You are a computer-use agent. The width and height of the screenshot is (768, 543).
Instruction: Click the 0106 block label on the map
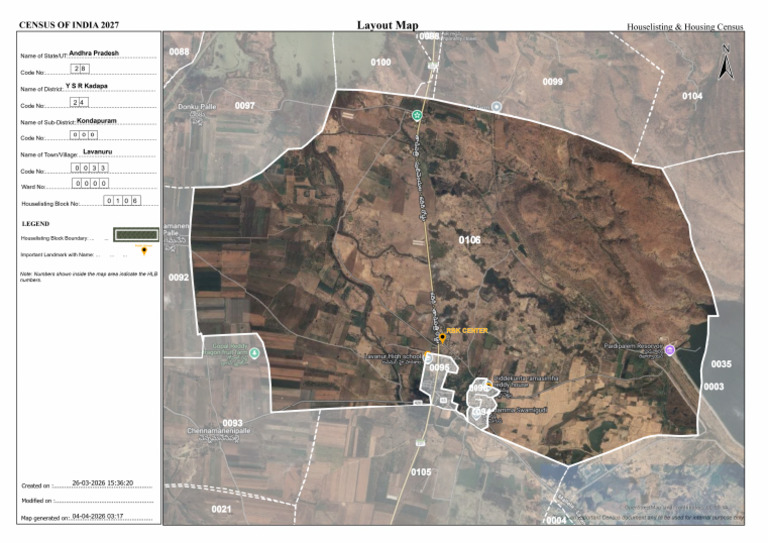pyautogui.click(x=469, y=240)
